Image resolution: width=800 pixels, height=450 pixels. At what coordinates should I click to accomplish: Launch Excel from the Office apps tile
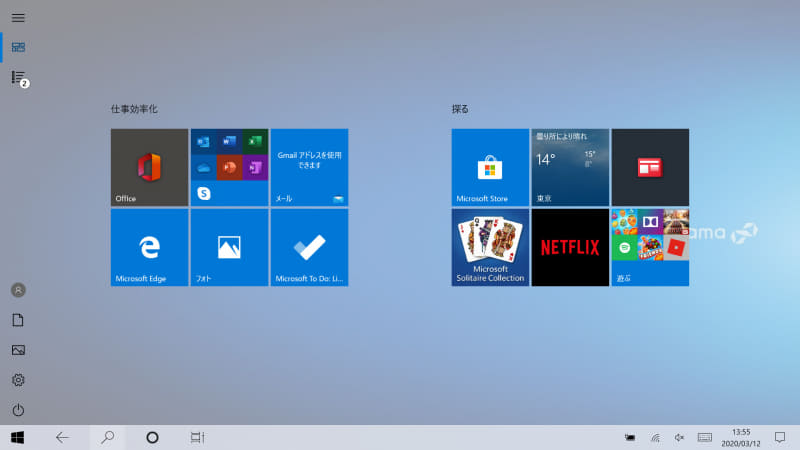point(255,141)
